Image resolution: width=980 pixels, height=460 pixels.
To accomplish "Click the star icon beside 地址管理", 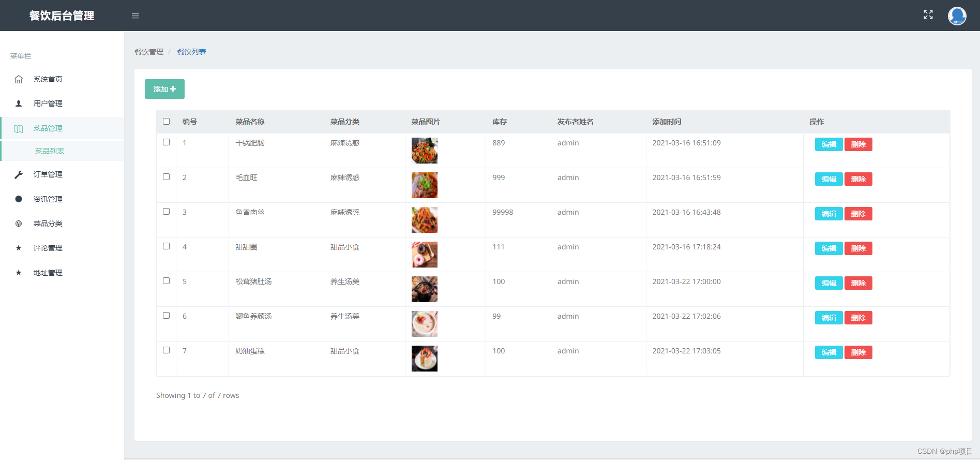I will [19, 273].
